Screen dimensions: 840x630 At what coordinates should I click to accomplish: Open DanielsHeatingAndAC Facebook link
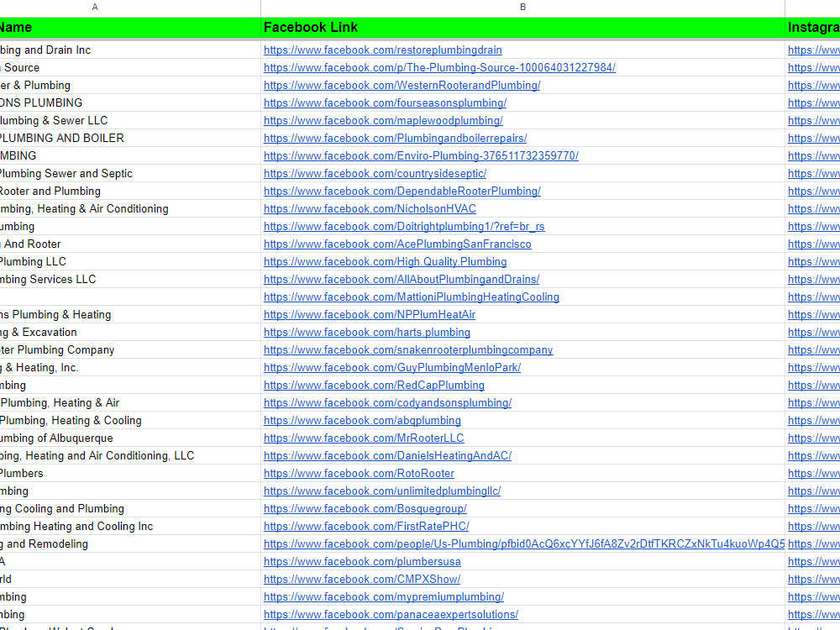click(387, 456)
